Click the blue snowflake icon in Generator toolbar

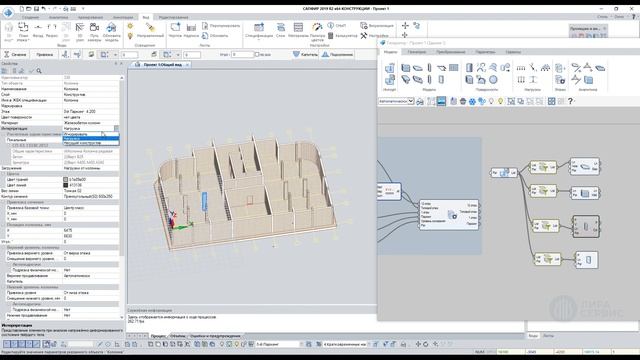[472, 101]
